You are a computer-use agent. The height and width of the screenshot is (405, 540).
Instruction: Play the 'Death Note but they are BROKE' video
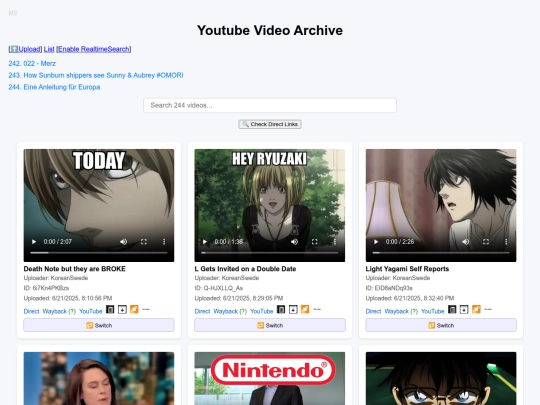[x=34, y=242]
